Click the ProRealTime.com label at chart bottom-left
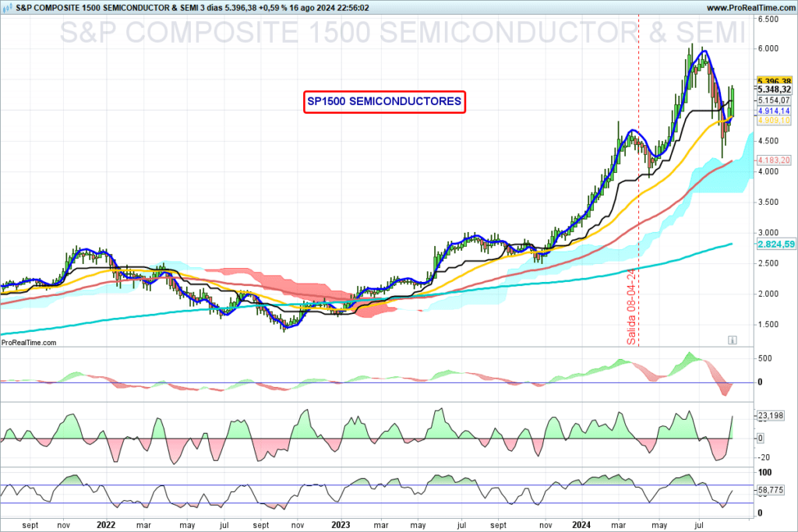 coord(29,343)
